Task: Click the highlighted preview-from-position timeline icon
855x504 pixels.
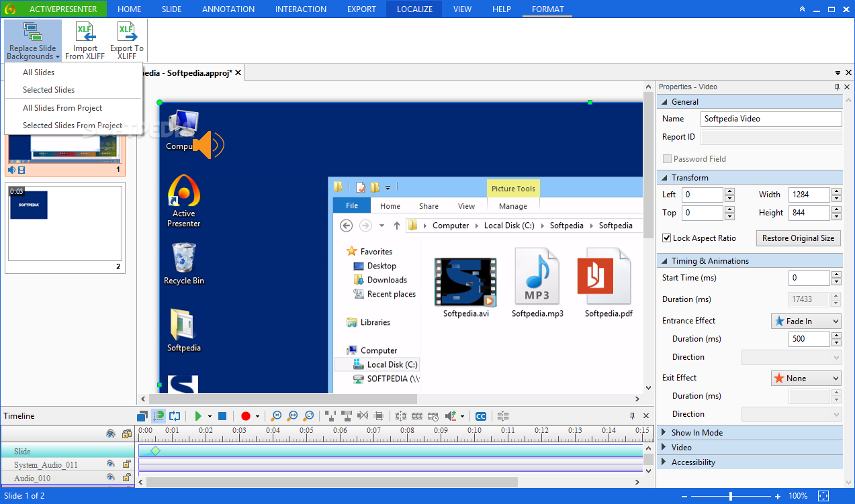Action: [159, 416]
